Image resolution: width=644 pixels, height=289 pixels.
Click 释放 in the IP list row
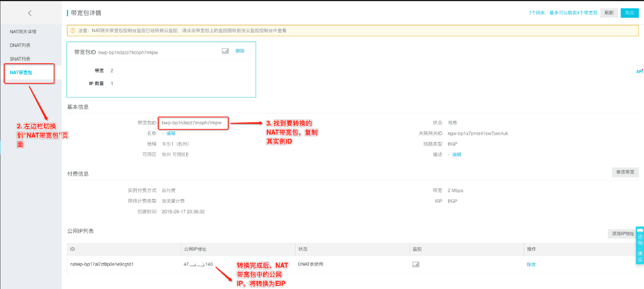click(531, 264)
